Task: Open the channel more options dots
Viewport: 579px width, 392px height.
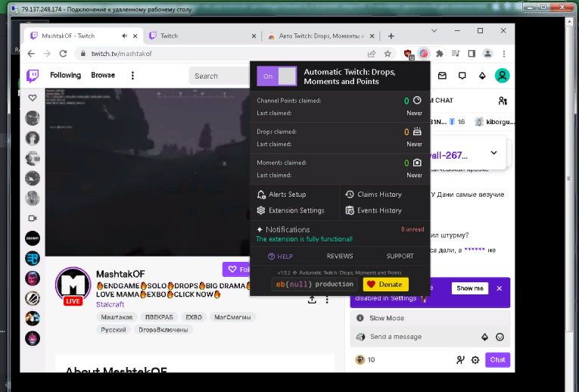Action: click(327, 300)
